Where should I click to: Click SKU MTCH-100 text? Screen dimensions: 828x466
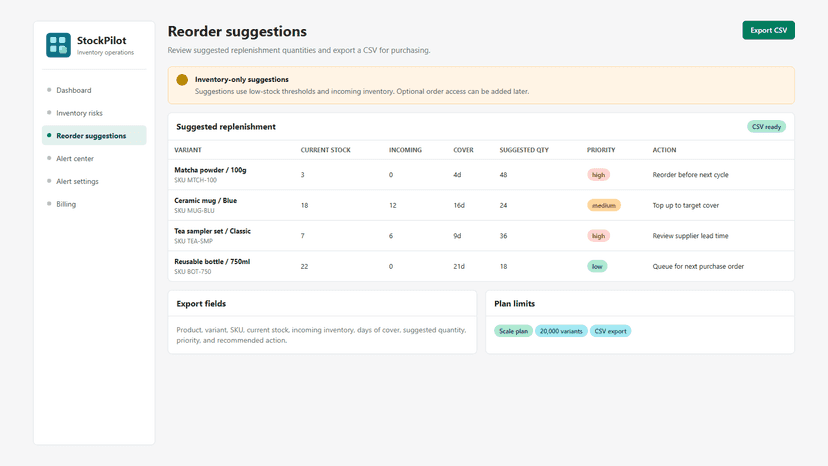(195, 180)
